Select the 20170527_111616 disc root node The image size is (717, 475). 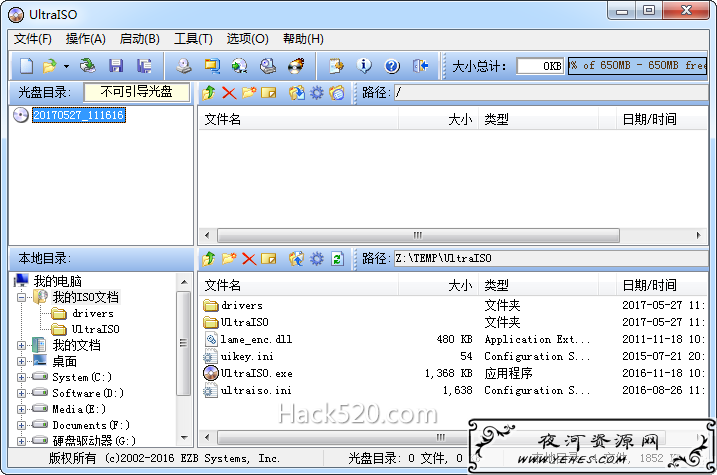[79, 115]
